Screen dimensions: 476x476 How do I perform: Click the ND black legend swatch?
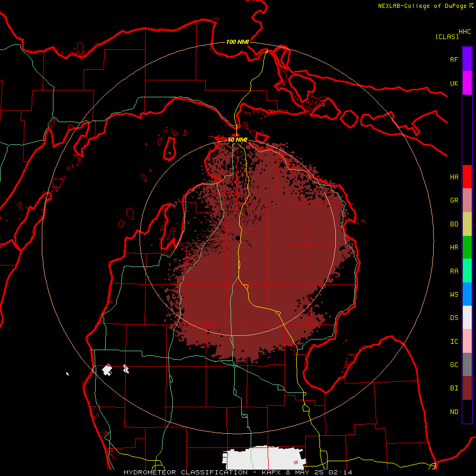point(467,411)
